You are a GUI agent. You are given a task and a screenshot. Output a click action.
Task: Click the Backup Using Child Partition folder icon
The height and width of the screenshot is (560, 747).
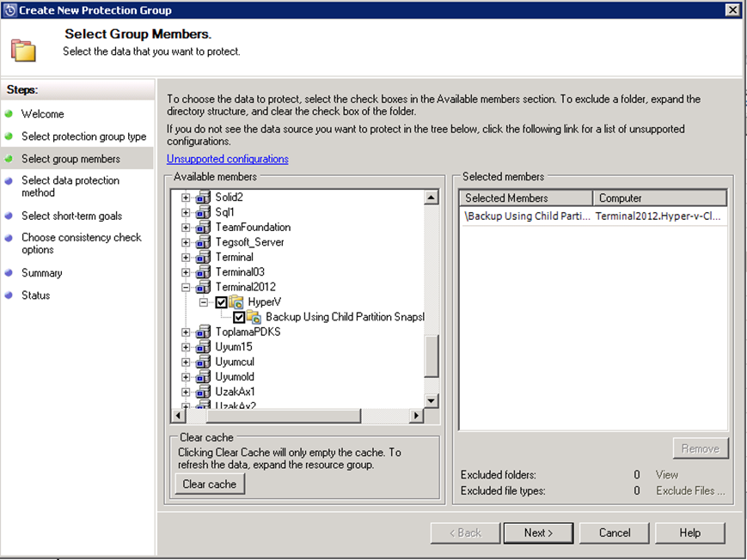[x=254, y=317]
